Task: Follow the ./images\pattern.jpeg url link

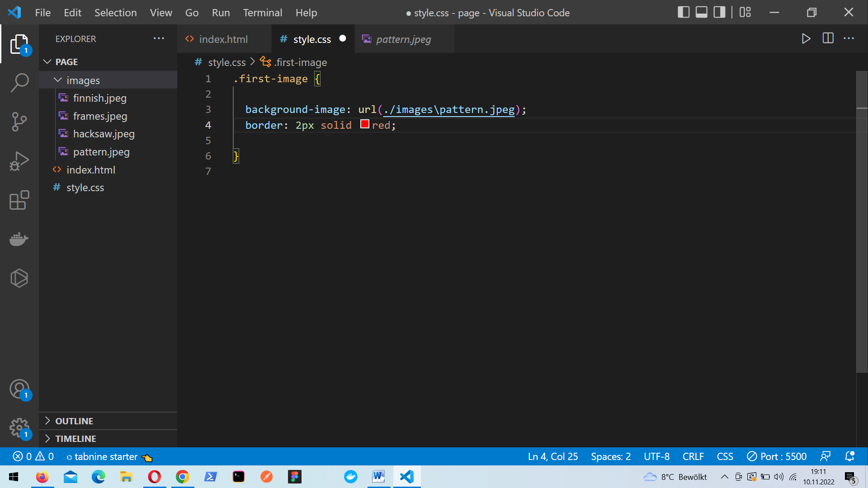Action: click(449, 109)
